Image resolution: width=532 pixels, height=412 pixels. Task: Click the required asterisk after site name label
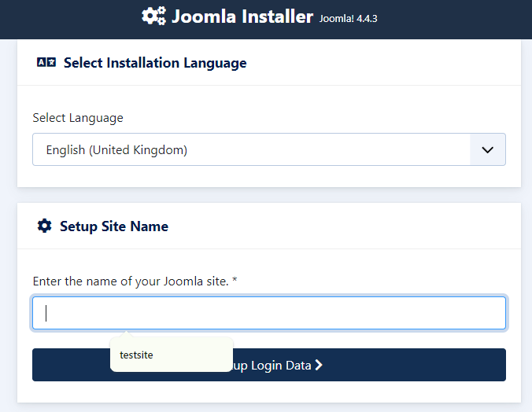coord(235,281)
